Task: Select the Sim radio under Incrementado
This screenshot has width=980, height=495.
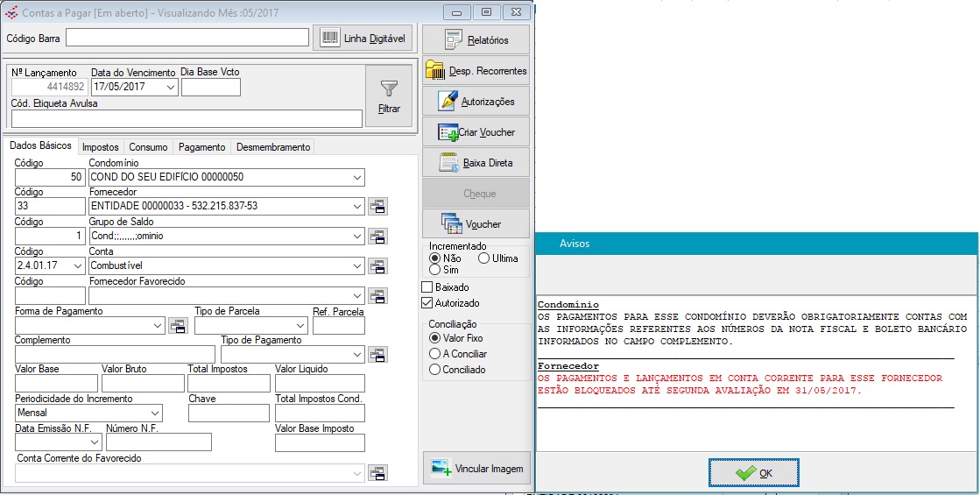Action: click(x=434, y=270)
